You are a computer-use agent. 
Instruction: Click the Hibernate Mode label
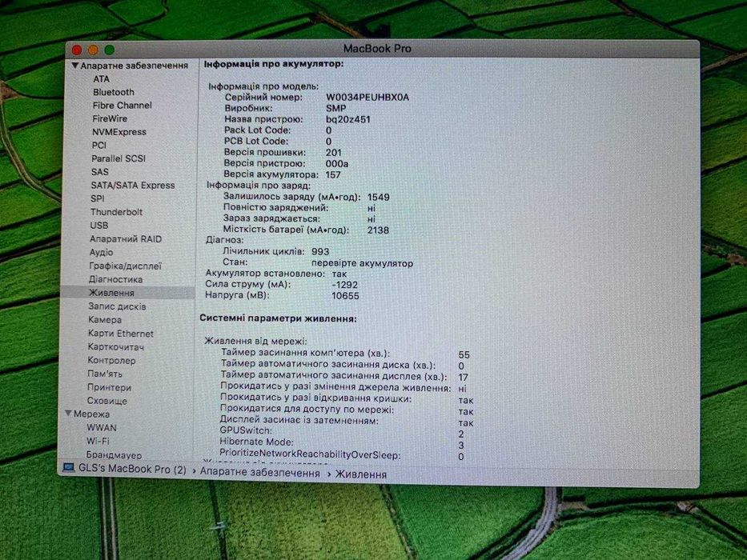(256, 442)
